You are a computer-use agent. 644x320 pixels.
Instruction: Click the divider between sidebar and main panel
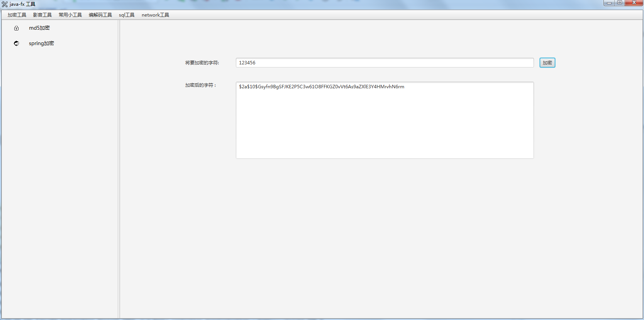(119, 170)
